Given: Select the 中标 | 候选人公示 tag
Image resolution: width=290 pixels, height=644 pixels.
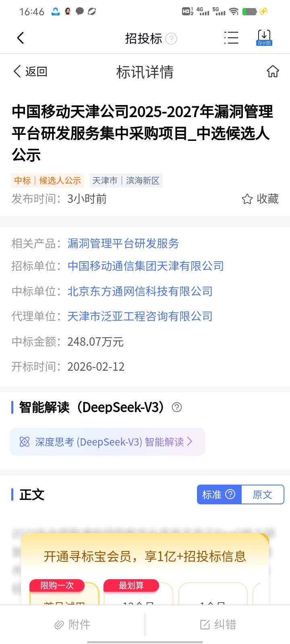Looking at the screenshot, I should [48, 181].
